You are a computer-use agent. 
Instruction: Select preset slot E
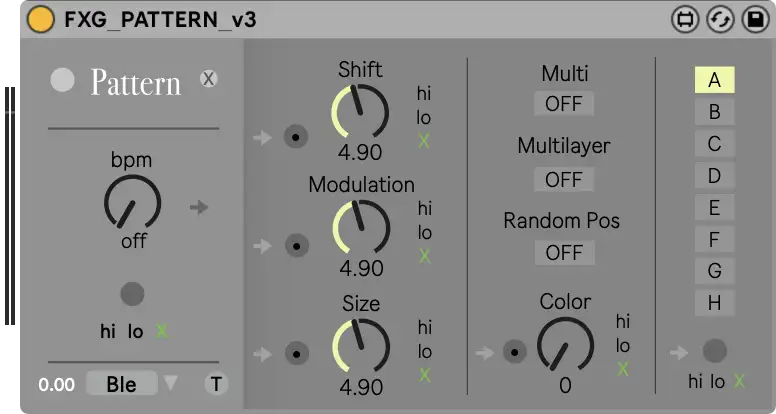(715, 208)
